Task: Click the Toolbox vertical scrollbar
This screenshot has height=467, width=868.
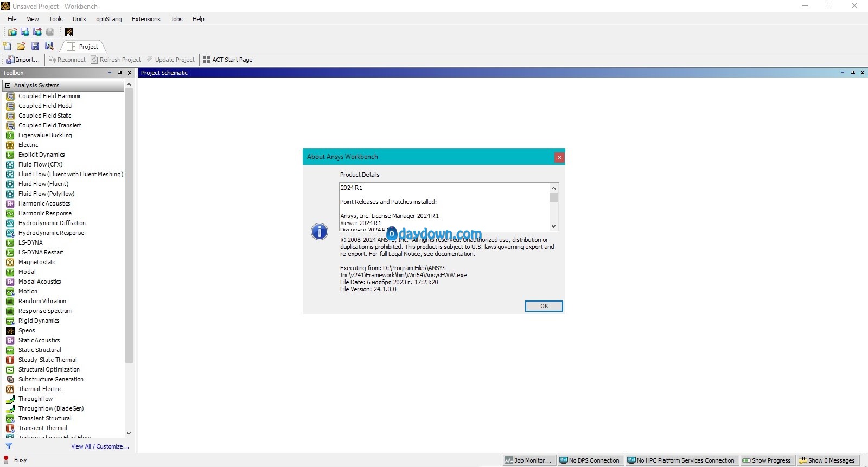Action: 129,226
